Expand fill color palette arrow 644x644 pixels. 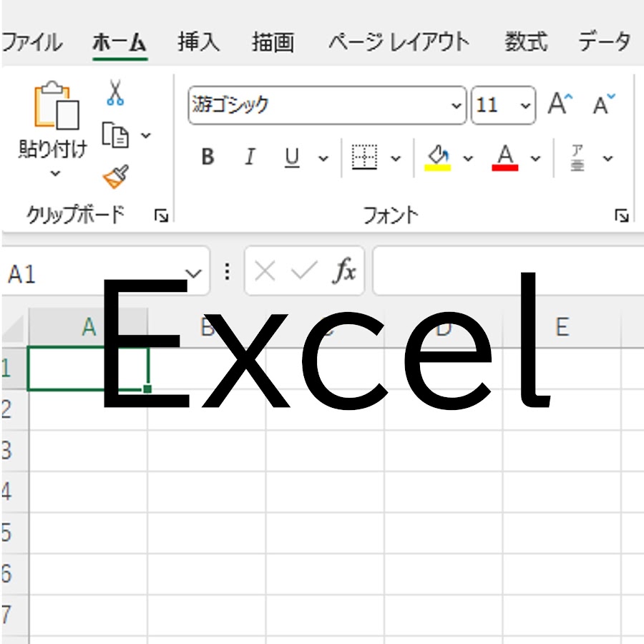point(468,159)
